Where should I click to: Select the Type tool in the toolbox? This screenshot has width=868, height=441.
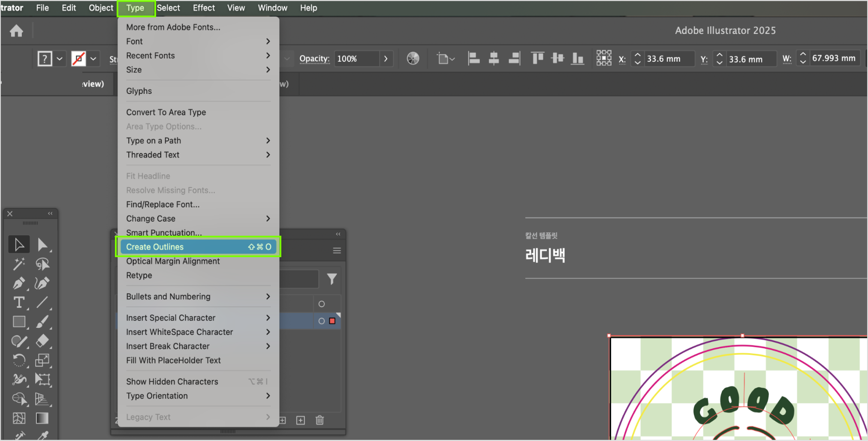(18, 303)
